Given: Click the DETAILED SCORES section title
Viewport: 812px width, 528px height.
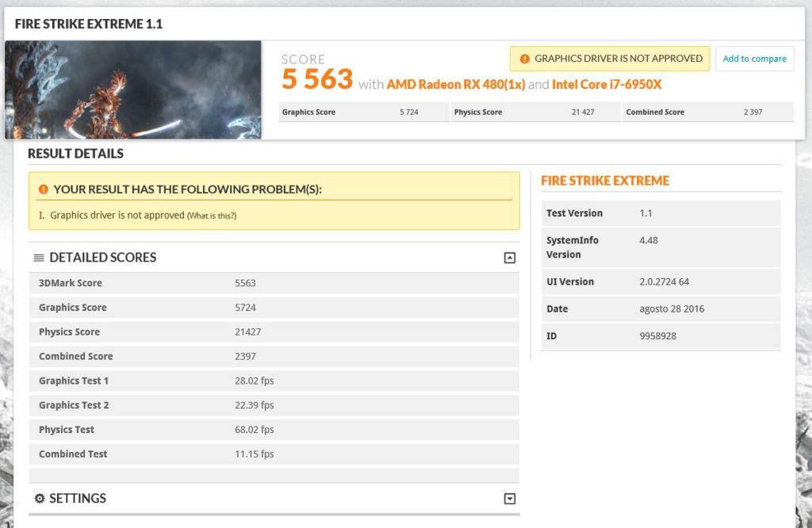Looking at the screenshot, I should coord(102,258).
